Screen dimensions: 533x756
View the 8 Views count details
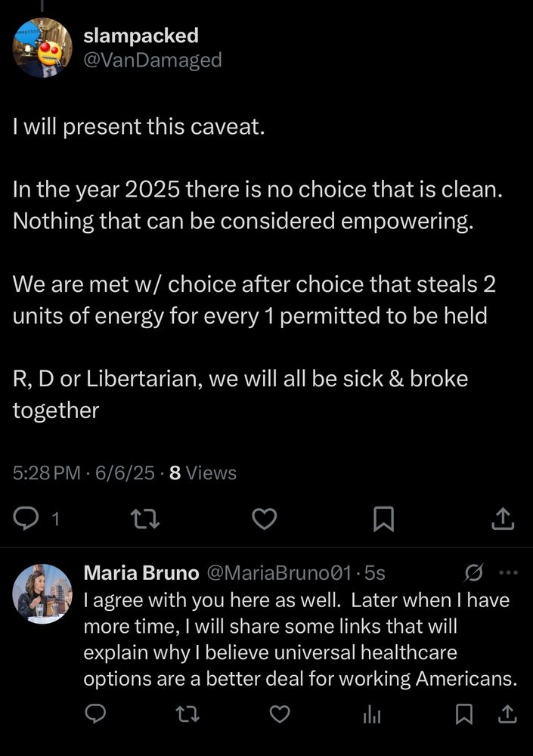click(203, 473)
